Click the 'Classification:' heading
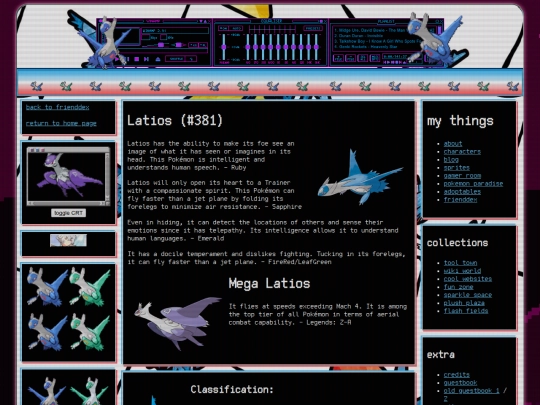This screenshot has height=405, width=540. (x=232, y=390)
